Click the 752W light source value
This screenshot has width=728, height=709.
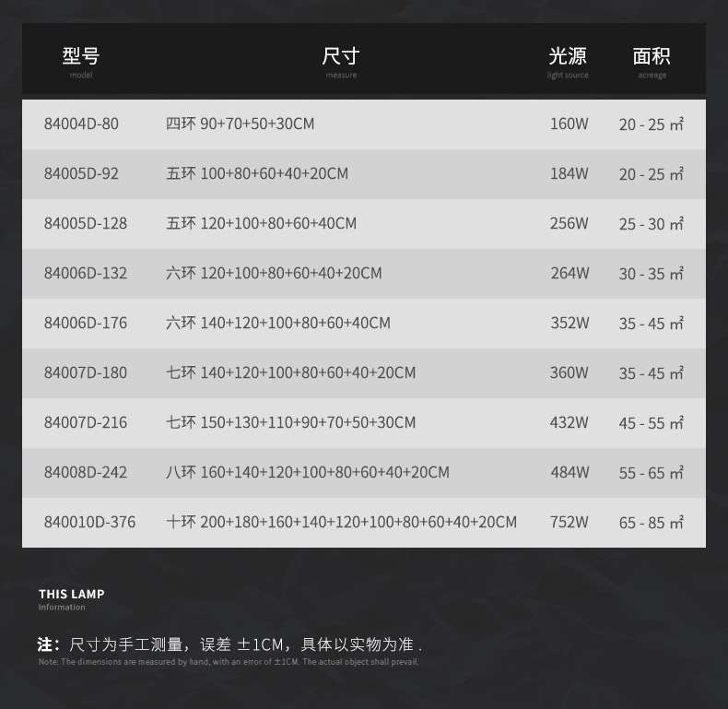(x=569, y=522)
